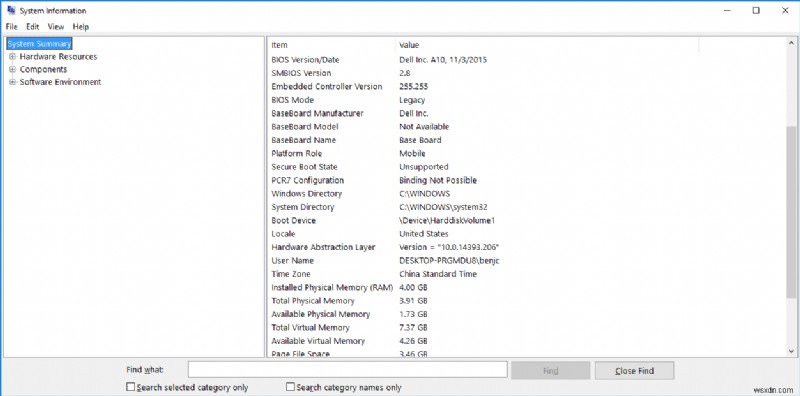The width and height of the screenshot is (800, 396).
Task: Expand the Hardware Resources tree node
Action: tap(13, 57)
